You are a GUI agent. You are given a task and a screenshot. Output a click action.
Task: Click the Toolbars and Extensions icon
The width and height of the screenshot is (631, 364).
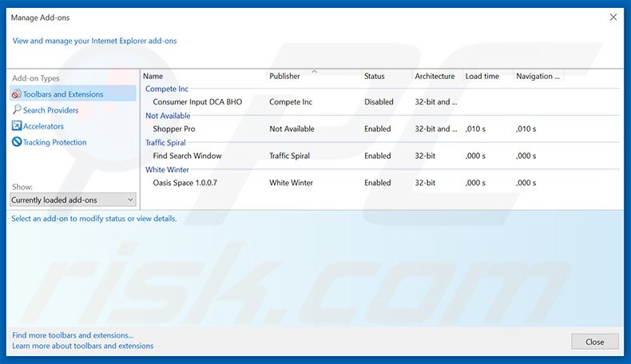click(x=17, y=94)
